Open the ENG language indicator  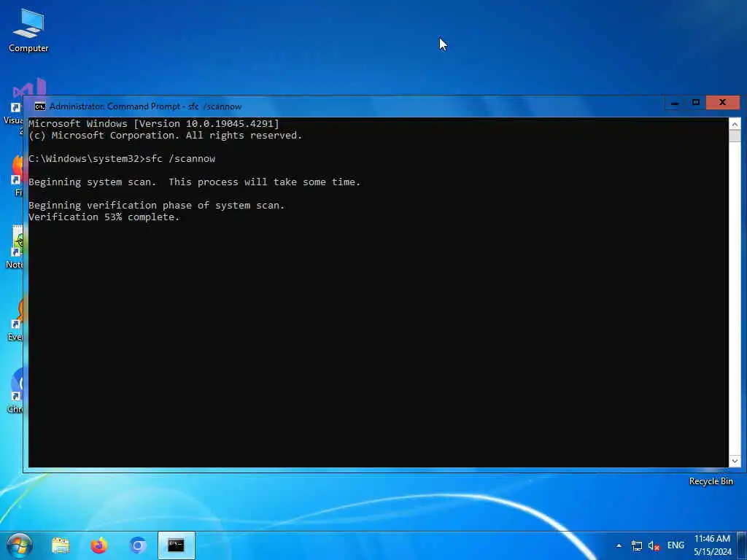click(x=676, y=545)
